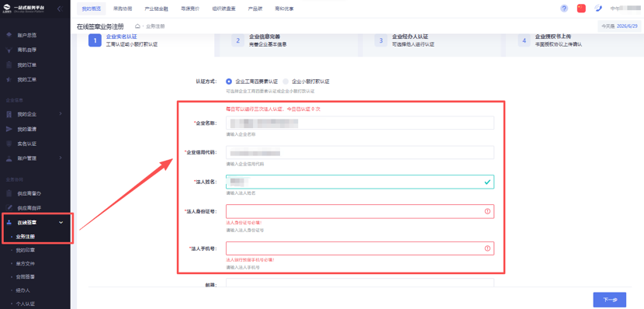Click the 供应商自评 edit icon
644x309 pixels.
click(x=9, y=207)
